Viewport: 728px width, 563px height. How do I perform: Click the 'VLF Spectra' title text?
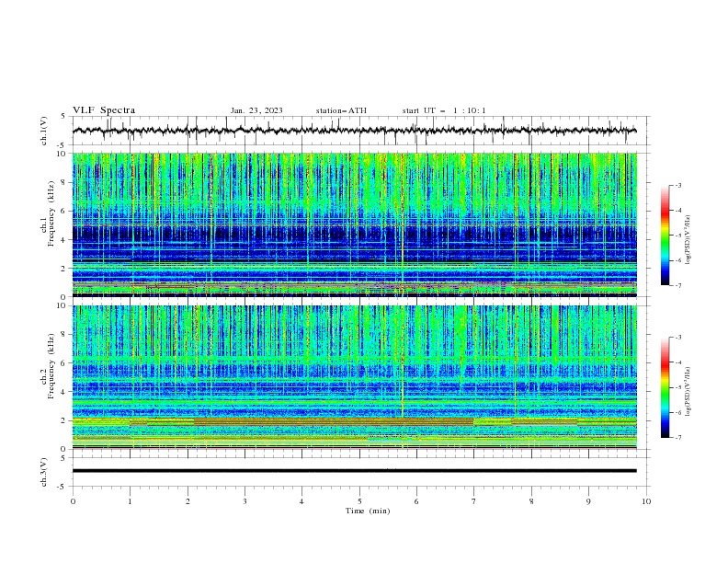[104, 110]
